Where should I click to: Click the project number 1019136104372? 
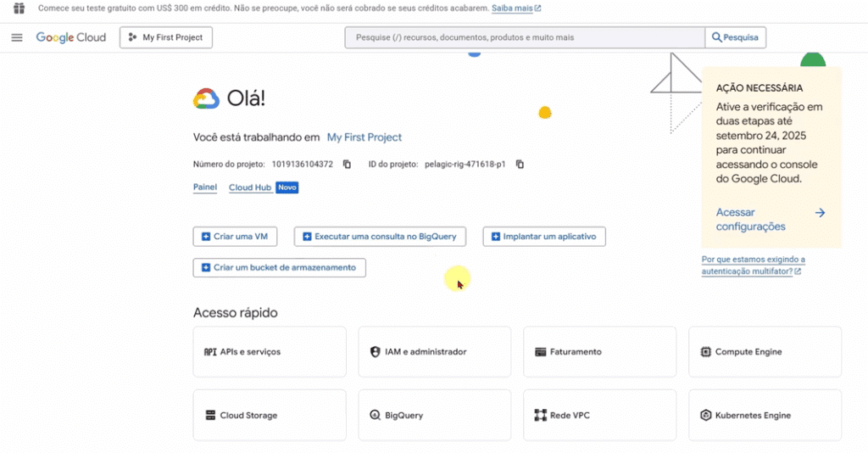pyautogui.click(x=303, y=165)
